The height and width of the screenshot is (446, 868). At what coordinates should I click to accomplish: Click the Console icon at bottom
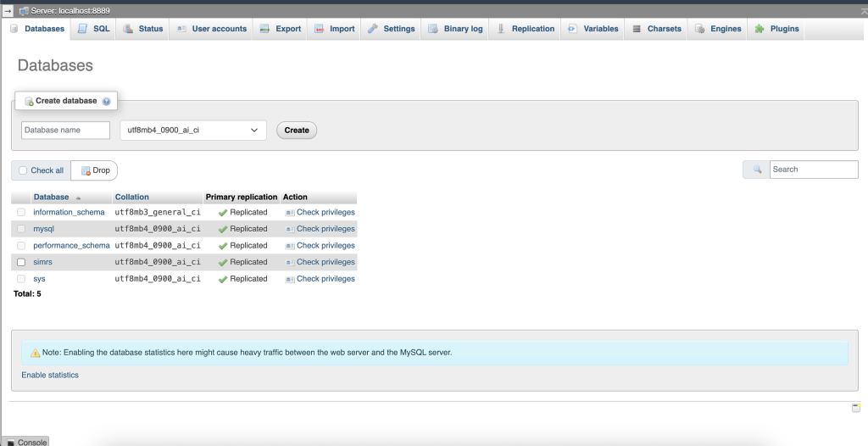11,442
